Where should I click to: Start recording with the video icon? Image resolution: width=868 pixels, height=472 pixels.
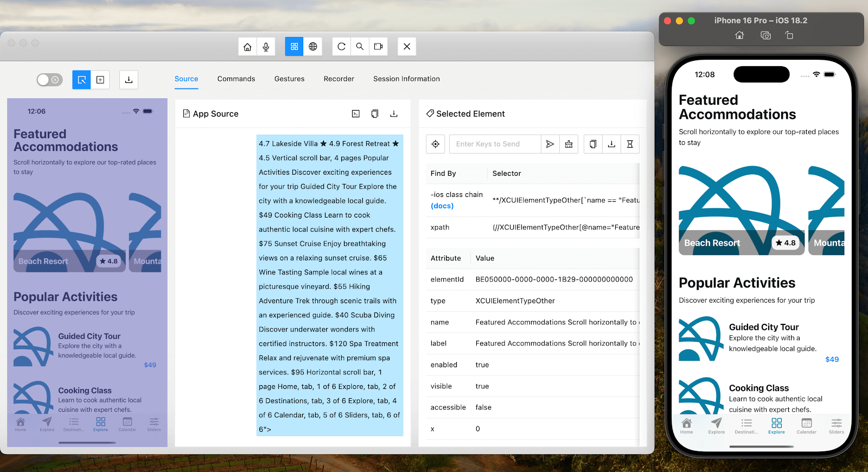378,47
